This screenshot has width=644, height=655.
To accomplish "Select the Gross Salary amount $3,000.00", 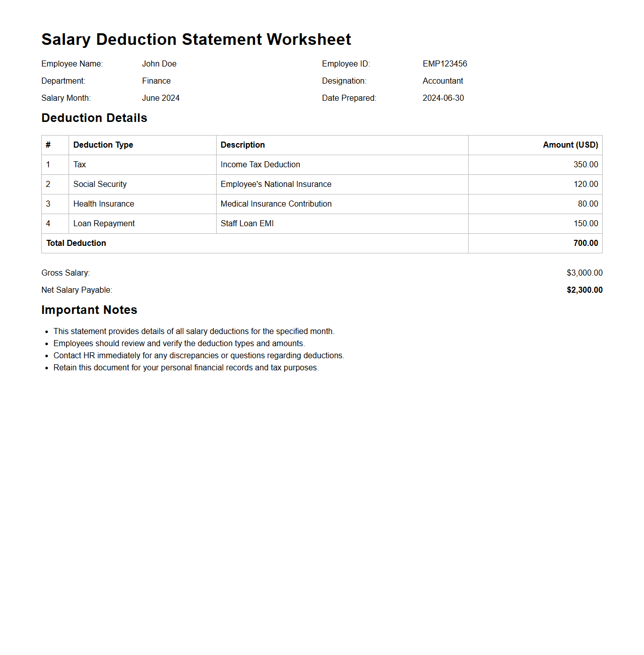I will [584, 273].
